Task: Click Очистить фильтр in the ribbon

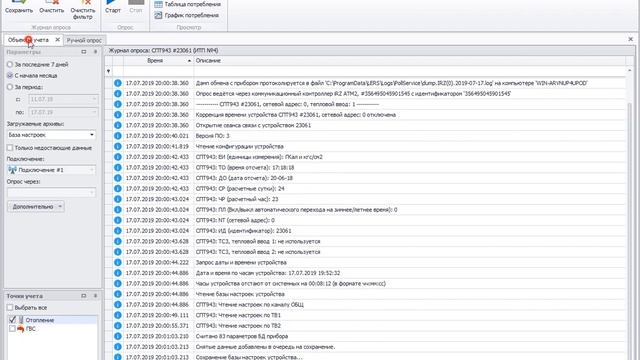Action: [x=82, y=10]
